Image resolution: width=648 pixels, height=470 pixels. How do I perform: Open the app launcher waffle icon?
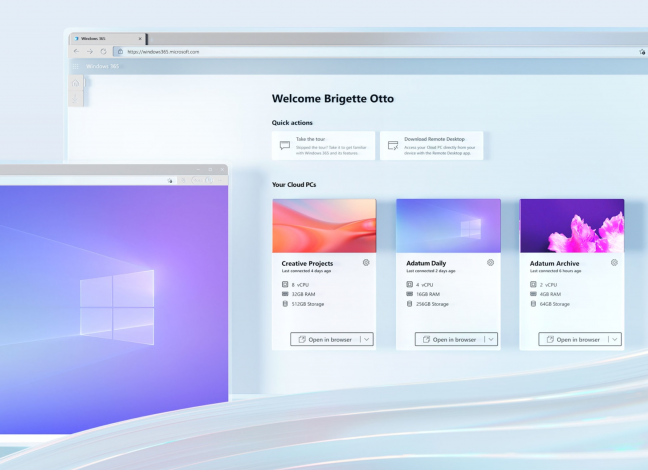coord(76,66)
